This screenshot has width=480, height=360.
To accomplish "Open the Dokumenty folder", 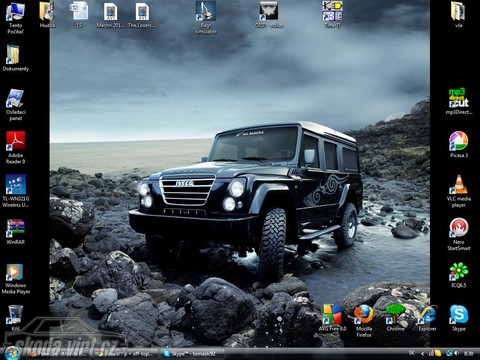I will coord(15,58).
